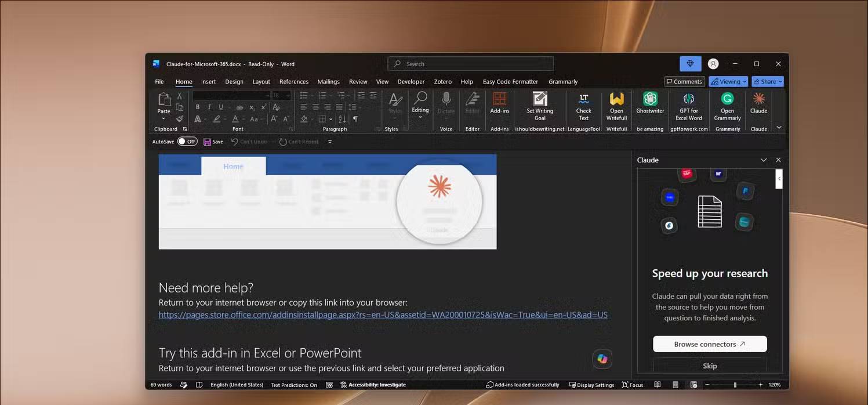Open the Microsoft 365 premium diamond icon
Image resolution: width=868 pixels, height=405 pixels.
coord(690,64)
